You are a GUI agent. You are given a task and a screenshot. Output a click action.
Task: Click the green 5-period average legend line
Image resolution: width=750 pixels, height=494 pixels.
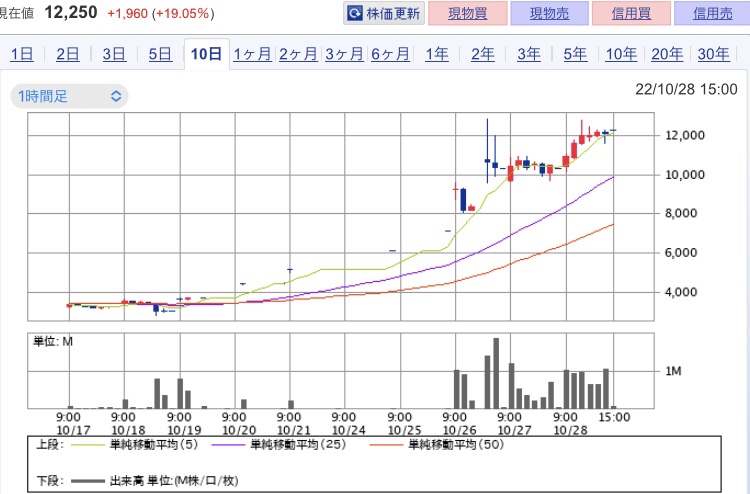[88, 445]
